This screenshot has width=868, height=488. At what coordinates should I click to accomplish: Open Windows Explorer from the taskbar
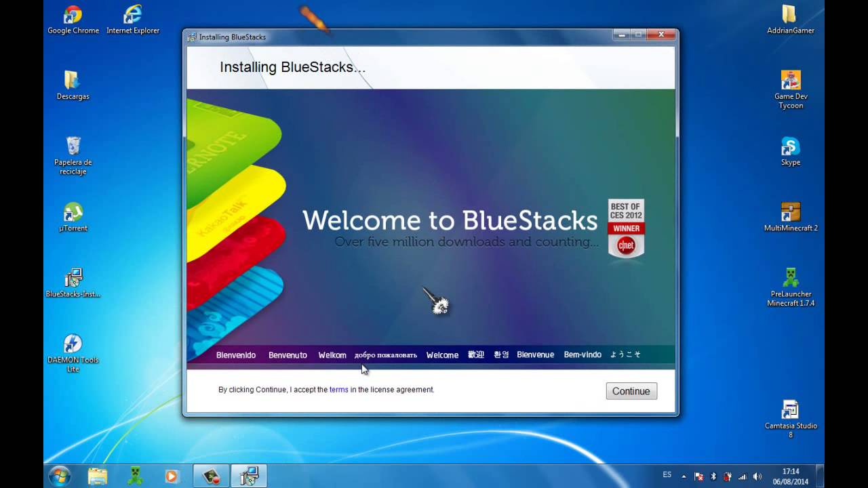coord(98,476)
